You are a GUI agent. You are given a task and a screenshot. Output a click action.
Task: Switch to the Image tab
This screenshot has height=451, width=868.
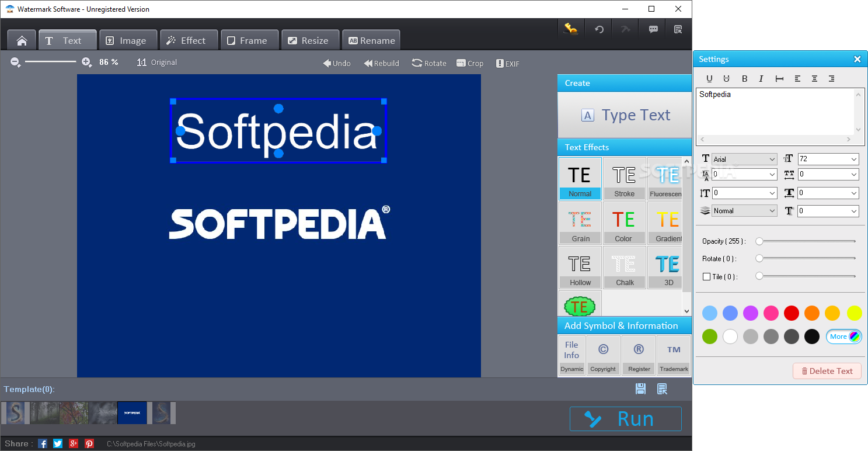pos(128,40)
